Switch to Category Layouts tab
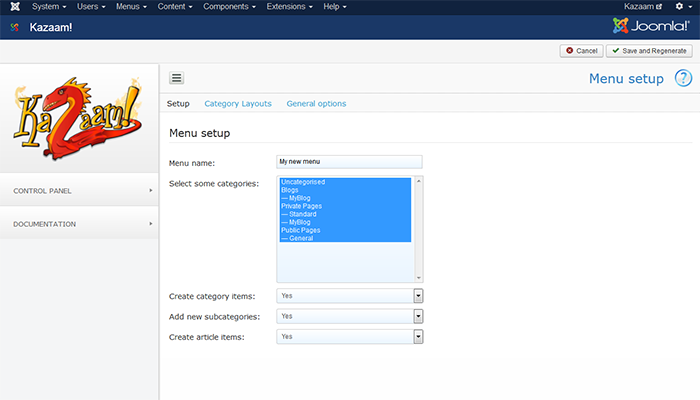The width and height of the screenshot is (700, 400). (x=238, y=104)
